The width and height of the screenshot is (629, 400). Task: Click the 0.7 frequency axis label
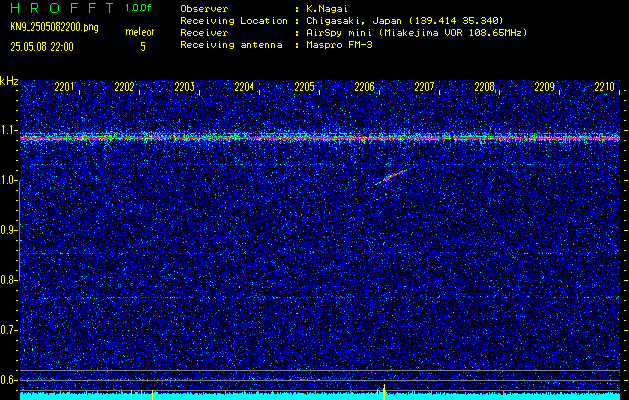(x=9, y=330)
